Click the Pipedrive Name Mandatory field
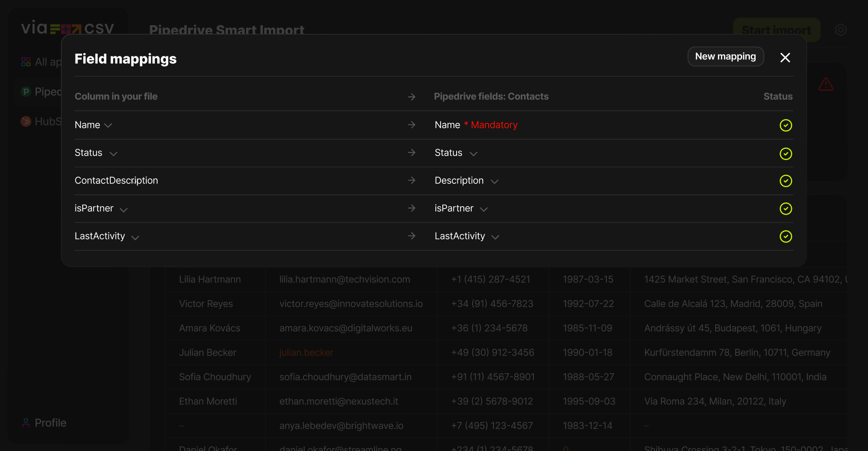This screenshot has width=868, height=451. tap(476, 125)
